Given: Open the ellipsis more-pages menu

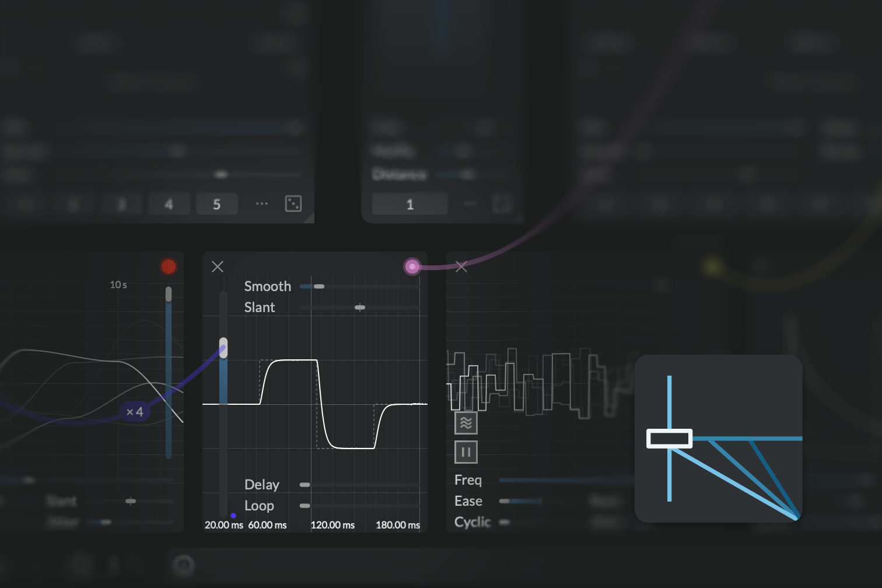Looking at the screenshot, I should point(262,204).
